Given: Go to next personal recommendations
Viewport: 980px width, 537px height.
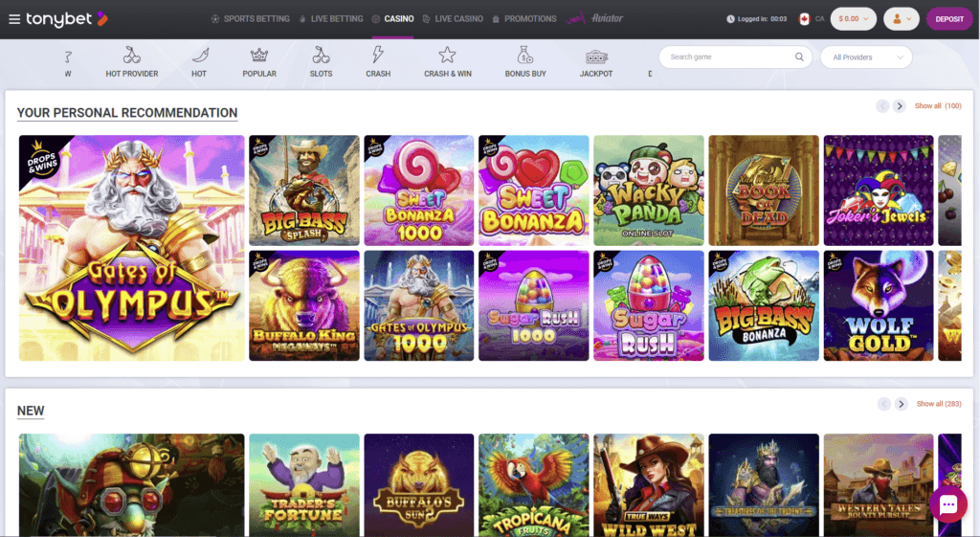Looking at the screenshot, I should point(900,106).
